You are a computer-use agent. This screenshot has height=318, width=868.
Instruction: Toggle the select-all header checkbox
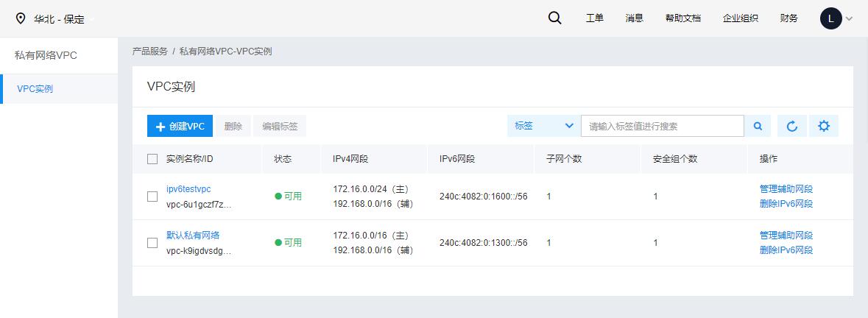152,159
